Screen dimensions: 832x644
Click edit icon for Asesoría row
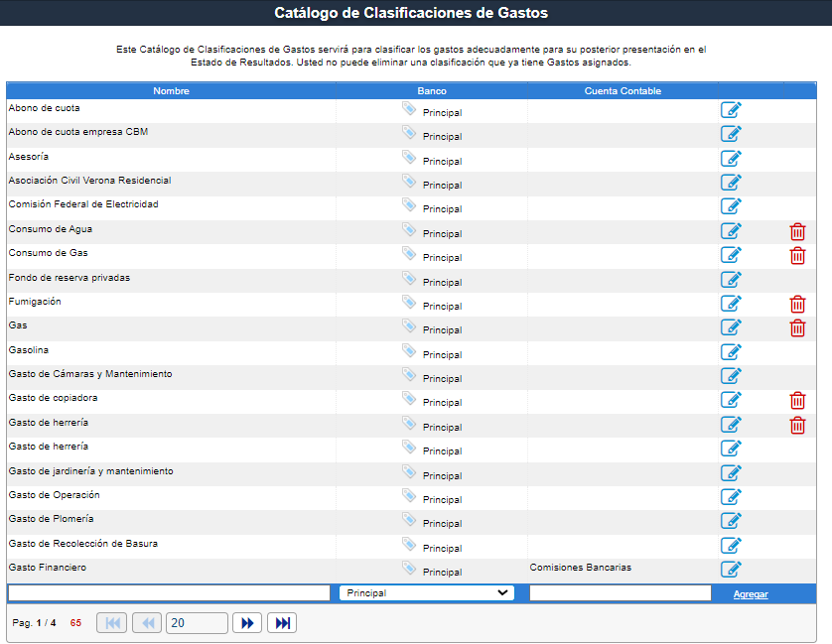coord(731,159)
